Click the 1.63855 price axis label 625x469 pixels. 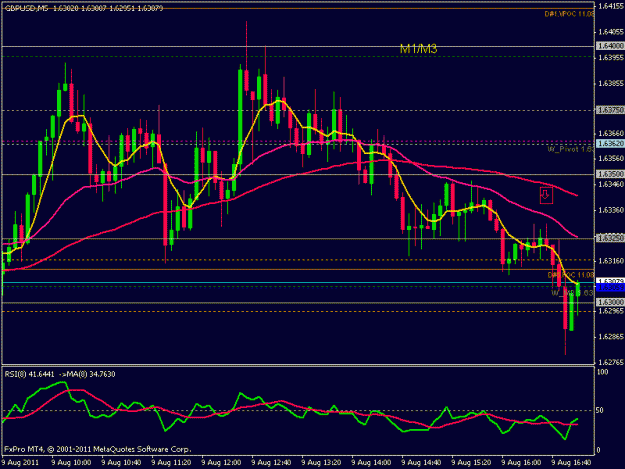tap(611, 83)
